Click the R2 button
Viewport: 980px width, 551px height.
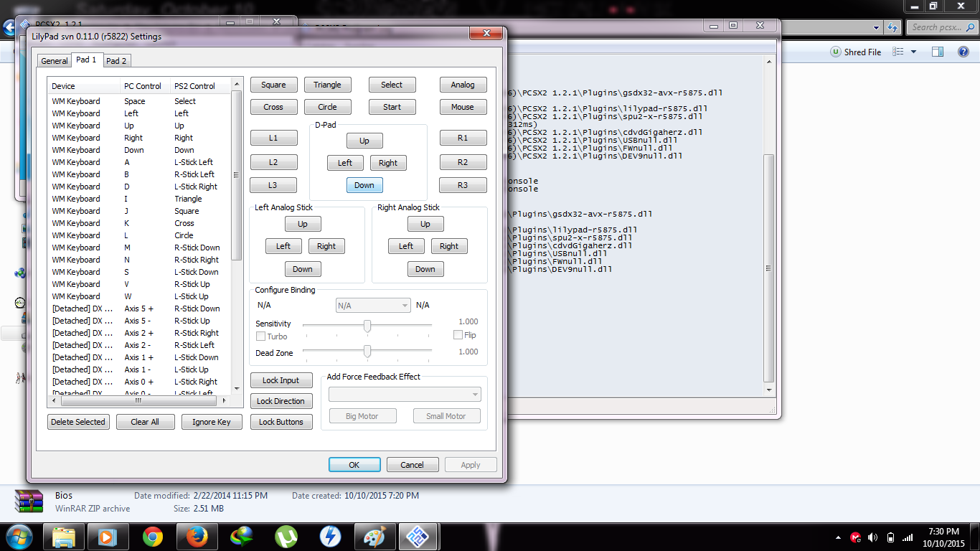(463, 162)
